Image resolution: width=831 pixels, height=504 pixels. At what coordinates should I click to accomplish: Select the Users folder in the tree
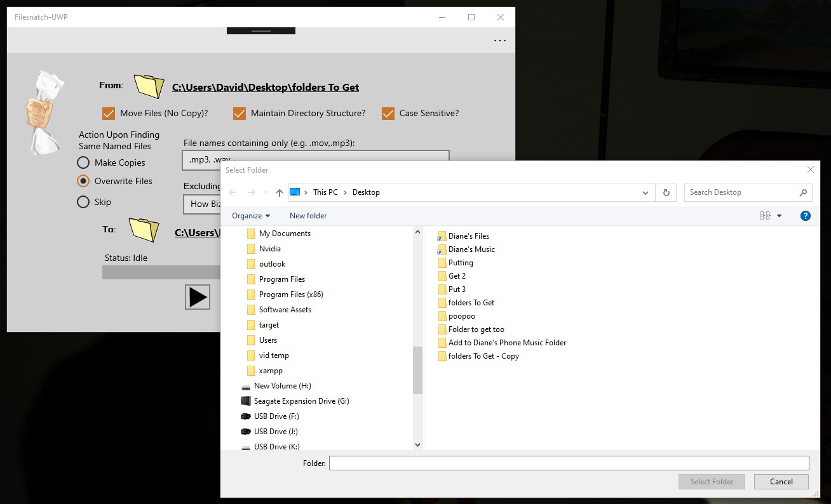click(x=268, y=340)
